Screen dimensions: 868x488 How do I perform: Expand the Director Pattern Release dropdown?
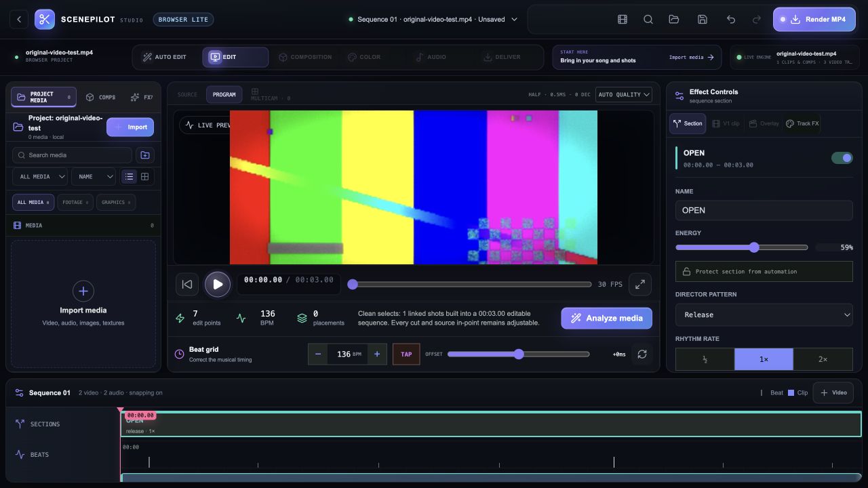(x=764, y=314)
